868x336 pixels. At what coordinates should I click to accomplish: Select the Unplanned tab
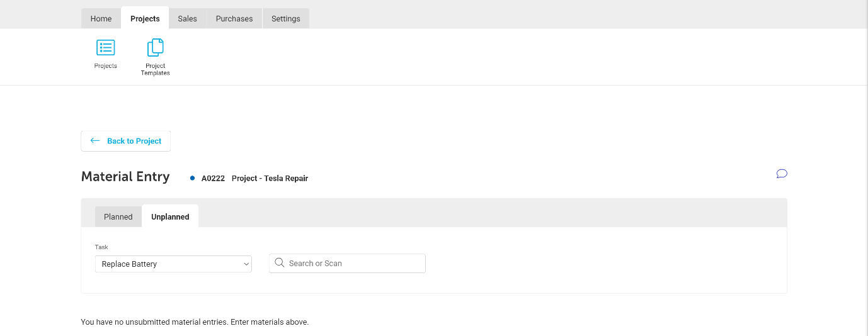click(x=170, y=216)
